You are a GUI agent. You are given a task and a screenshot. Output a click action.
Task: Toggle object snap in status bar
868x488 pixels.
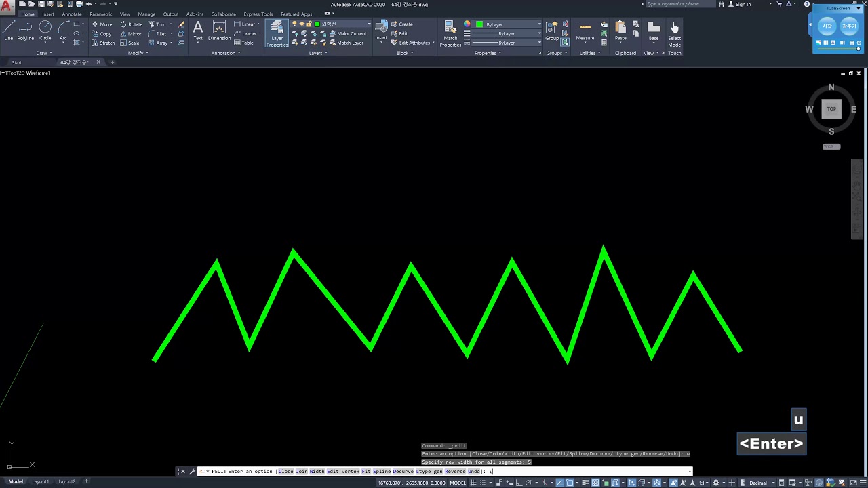tap(570, 483)
